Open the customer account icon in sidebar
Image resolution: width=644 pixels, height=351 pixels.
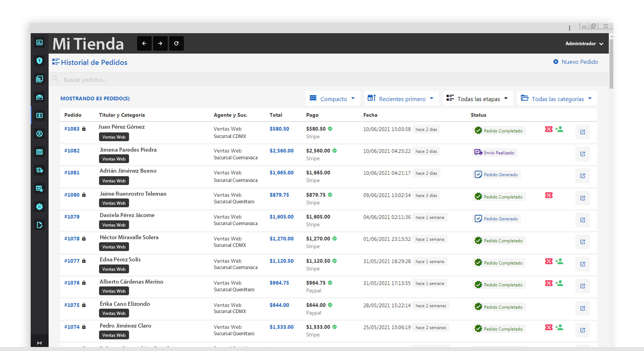39,134
